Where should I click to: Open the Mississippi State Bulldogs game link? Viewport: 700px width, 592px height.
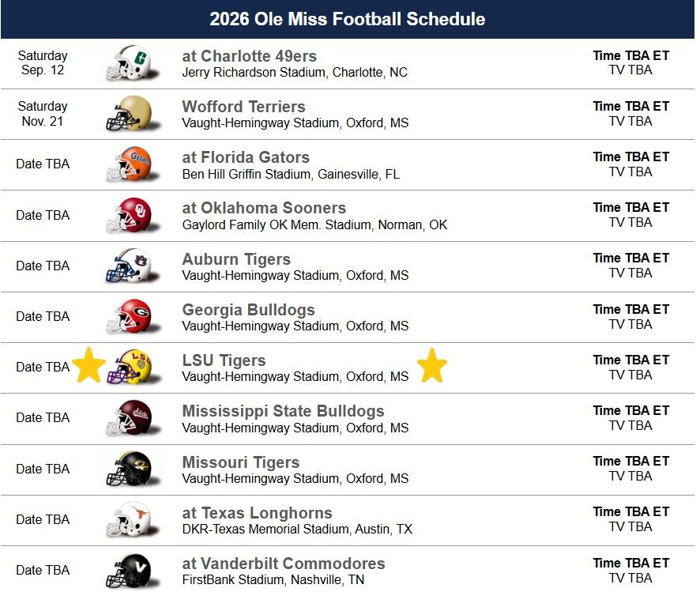point(283,411)
